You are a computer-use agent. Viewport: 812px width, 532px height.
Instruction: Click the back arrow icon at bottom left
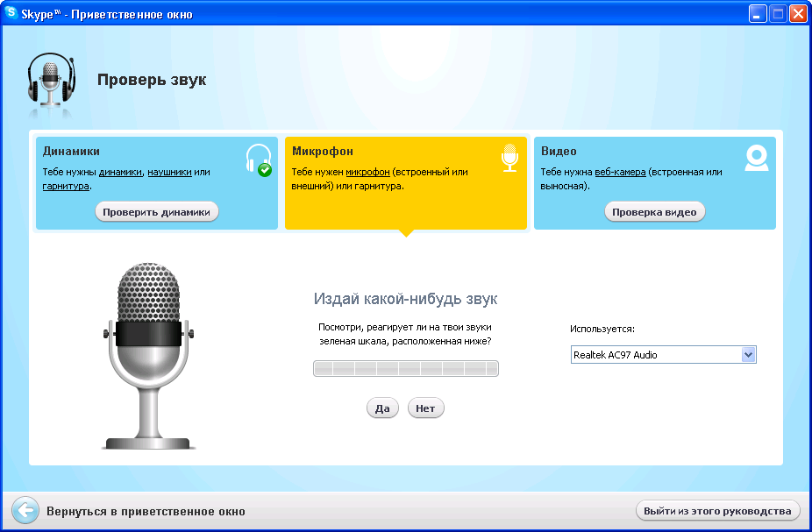tap(25, 509)
